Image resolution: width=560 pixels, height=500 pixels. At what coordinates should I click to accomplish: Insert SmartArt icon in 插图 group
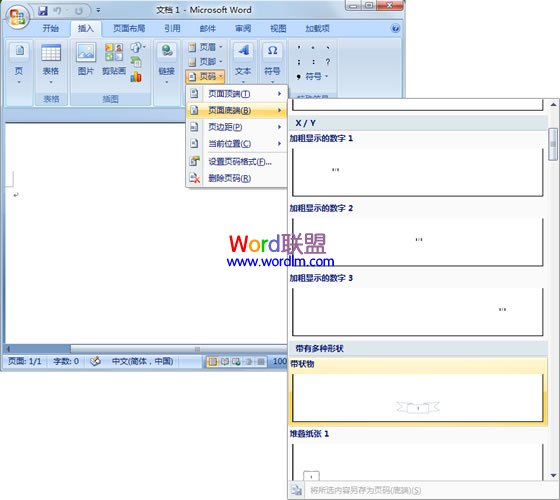pyautogui.click(x=136, y=61)
